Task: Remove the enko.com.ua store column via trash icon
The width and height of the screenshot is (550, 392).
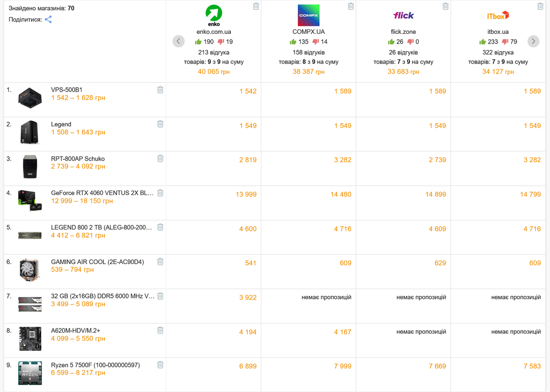Action: [x=256, y=6]
